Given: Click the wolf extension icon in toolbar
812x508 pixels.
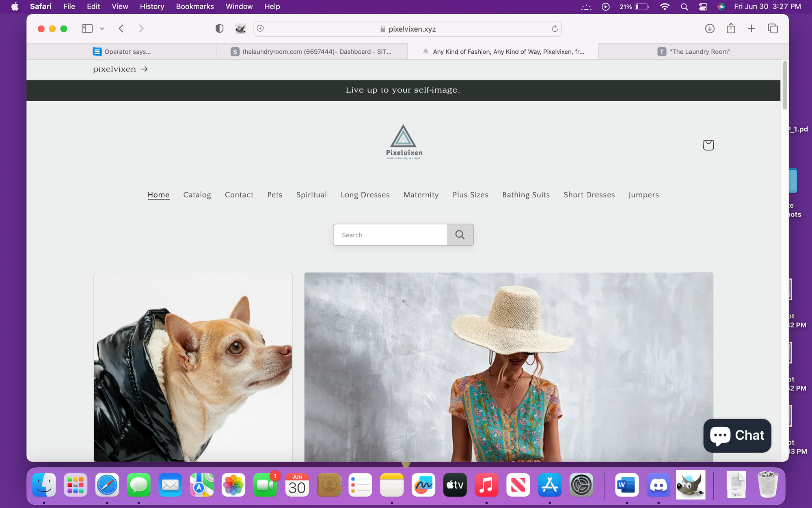Looking at the screenshot, I should tap(240, 28).
